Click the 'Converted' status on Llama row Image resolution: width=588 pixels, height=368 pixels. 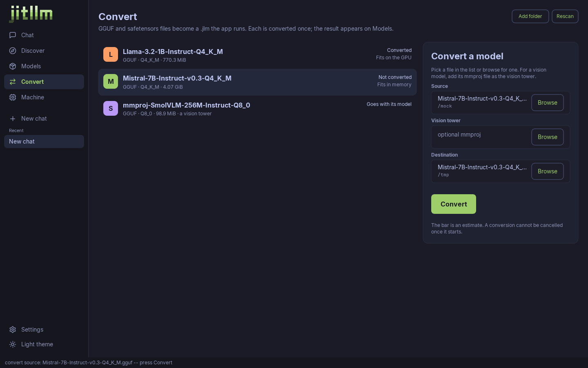pos(399,50)
